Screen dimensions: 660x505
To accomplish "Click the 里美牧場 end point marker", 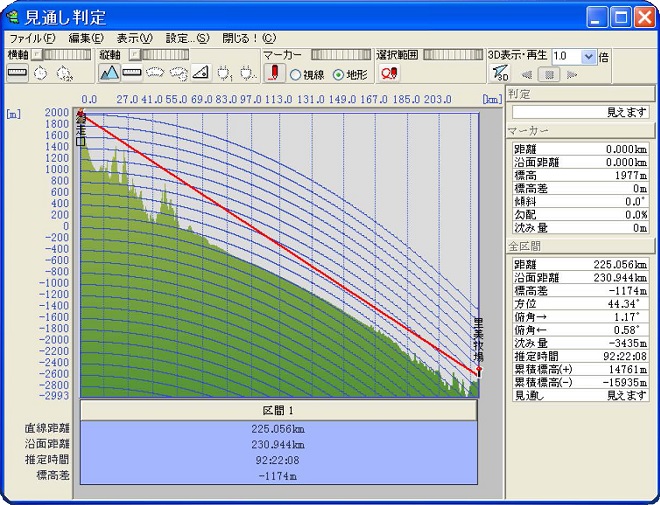I will coord(479,370).
